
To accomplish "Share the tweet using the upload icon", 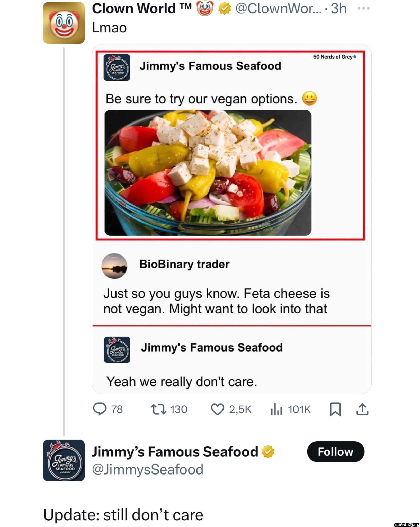I will coord(362,409).
